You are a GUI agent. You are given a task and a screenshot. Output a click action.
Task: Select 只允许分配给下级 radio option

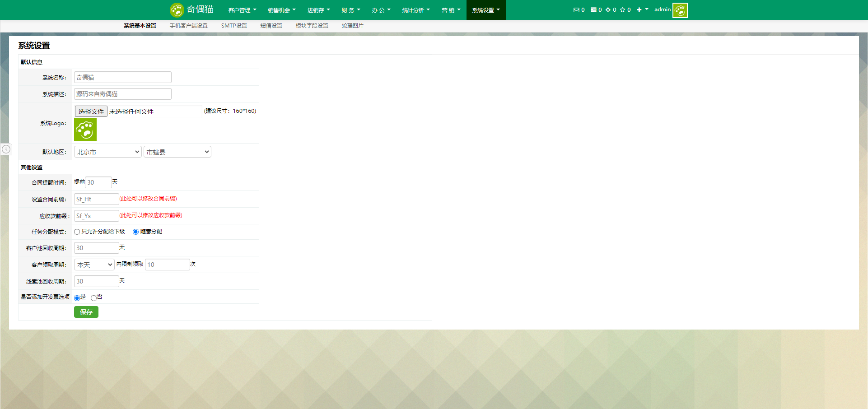(77, 232)
